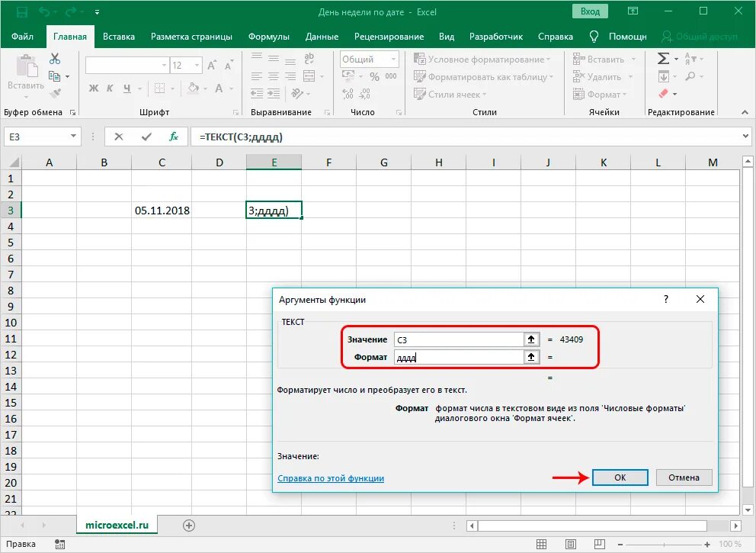Click the thousands separator 000 icon
This screenshot has width=756, height=553.
click(x=391, y=76)
